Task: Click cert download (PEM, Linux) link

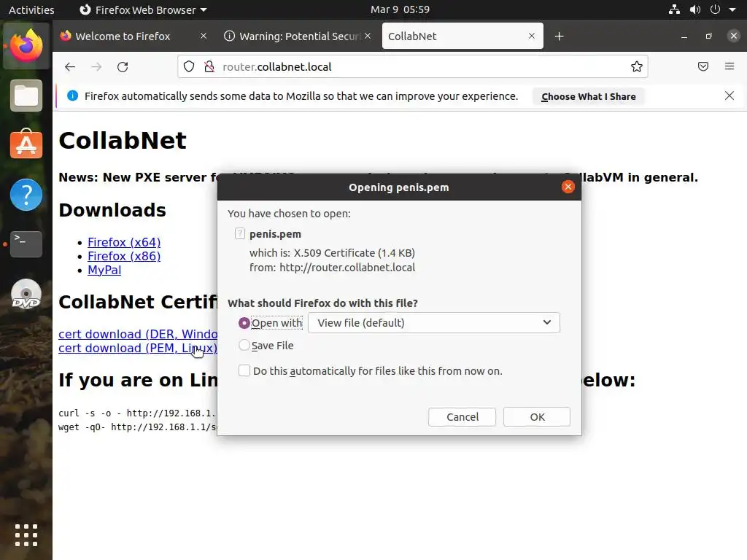Action: (138, 348)
